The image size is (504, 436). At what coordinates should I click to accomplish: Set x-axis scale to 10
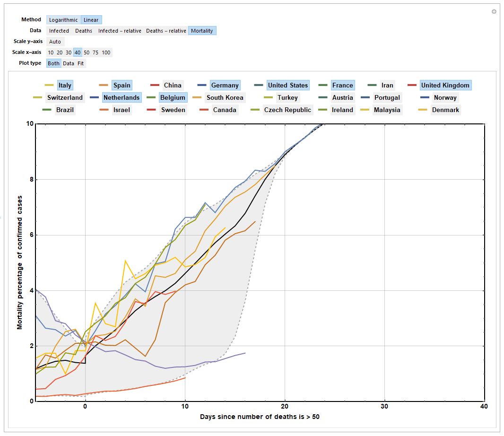pyautogui.click(x=51, y=53)
